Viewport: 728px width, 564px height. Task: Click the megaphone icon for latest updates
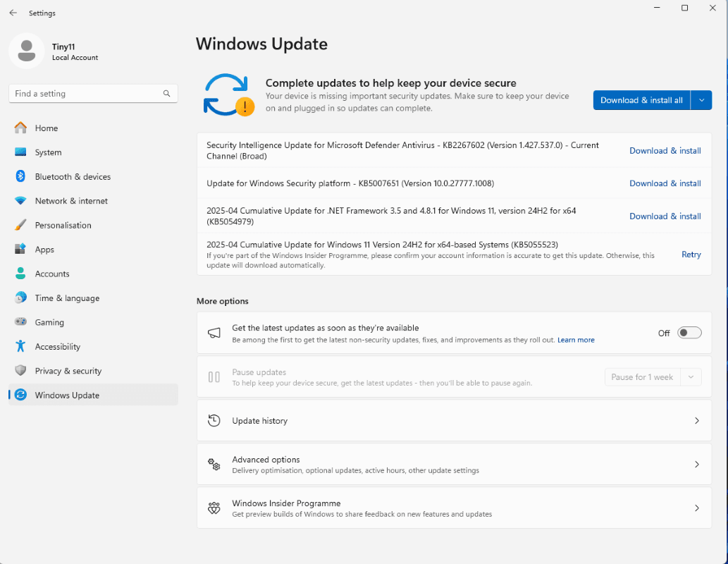214,333
